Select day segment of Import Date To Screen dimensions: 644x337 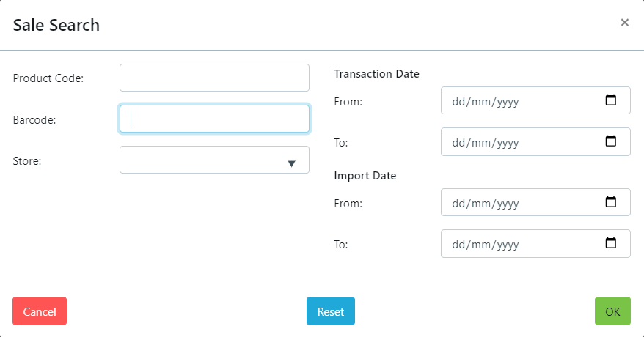(x=459, y=245)
